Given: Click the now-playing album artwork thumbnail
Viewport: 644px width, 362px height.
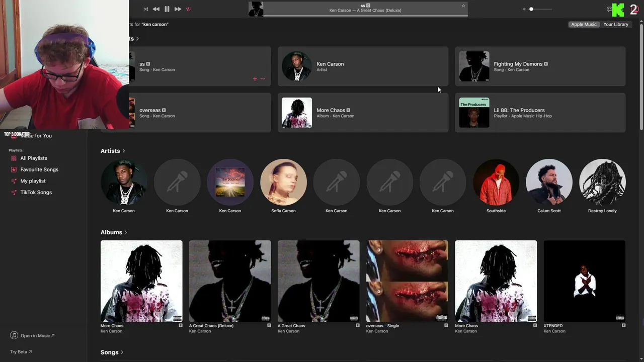Looking at the screenshot, I should click(x=256, y=9).
